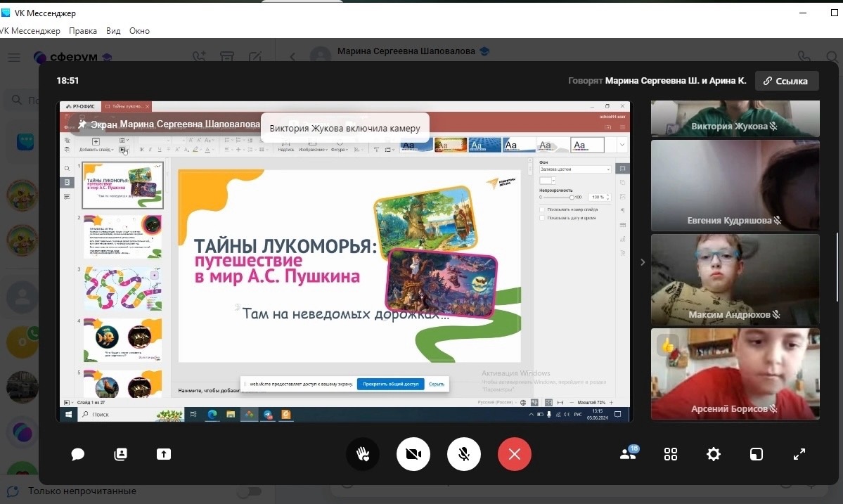
Task: End the call with red X button
Action: click(515, 455)
